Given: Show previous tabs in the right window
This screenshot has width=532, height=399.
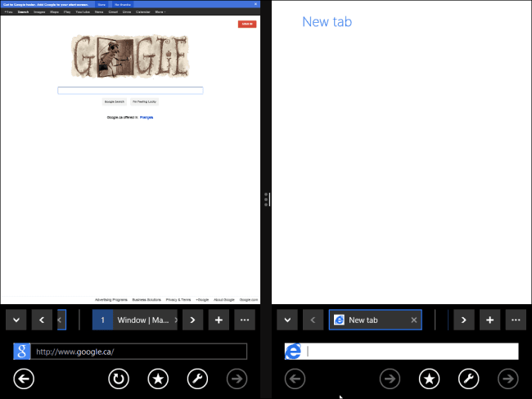Looking at the screenshot, I should (313, 320).
